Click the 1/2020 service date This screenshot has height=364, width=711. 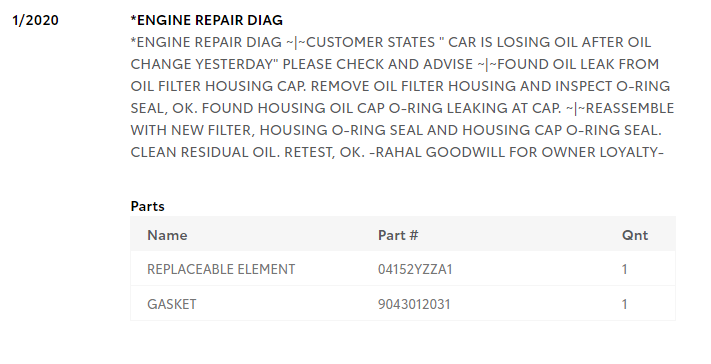35,20
